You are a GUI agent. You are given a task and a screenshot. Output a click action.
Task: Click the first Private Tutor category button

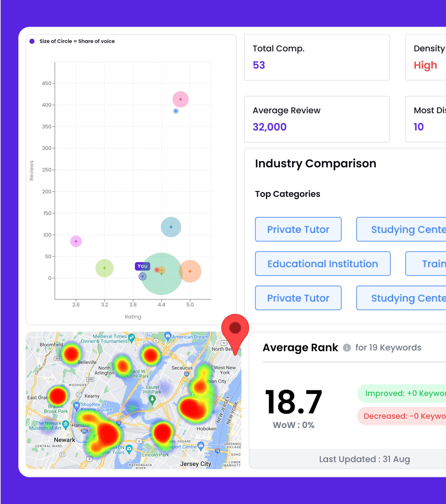(x=298, y=229)
